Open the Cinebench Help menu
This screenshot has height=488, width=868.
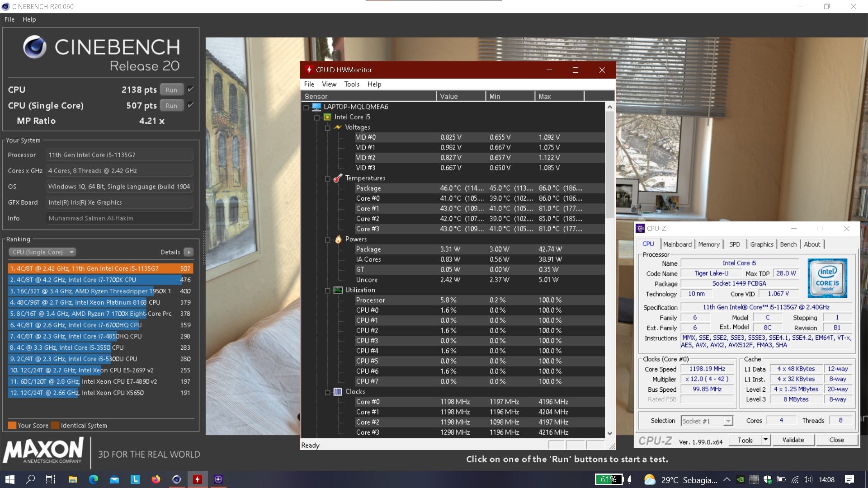29,19
